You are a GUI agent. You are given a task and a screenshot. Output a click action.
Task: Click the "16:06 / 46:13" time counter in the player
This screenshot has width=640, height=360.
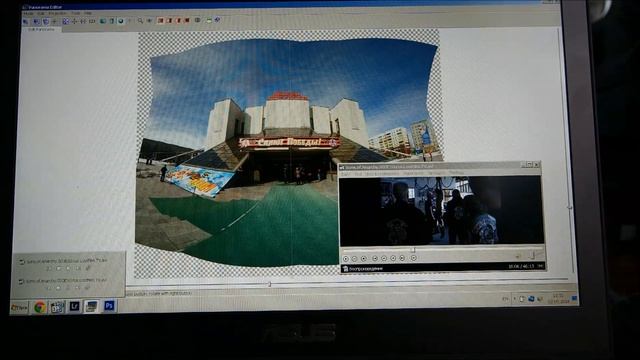coord(521,266)
